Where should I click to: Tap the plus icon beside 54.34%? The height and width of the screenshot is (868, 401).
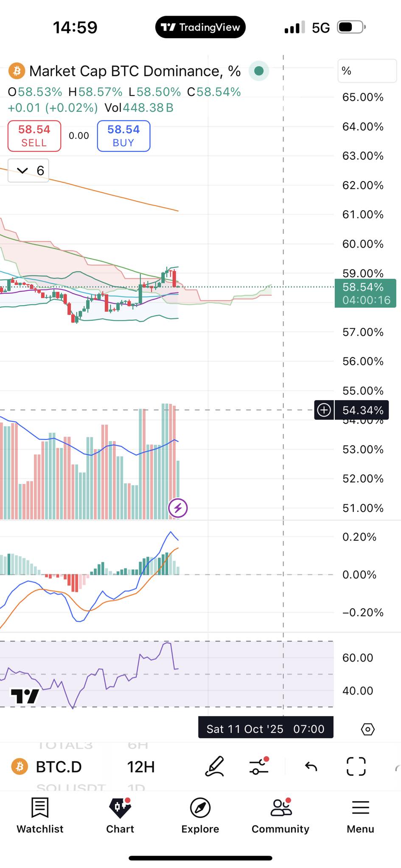click(324, 410)
